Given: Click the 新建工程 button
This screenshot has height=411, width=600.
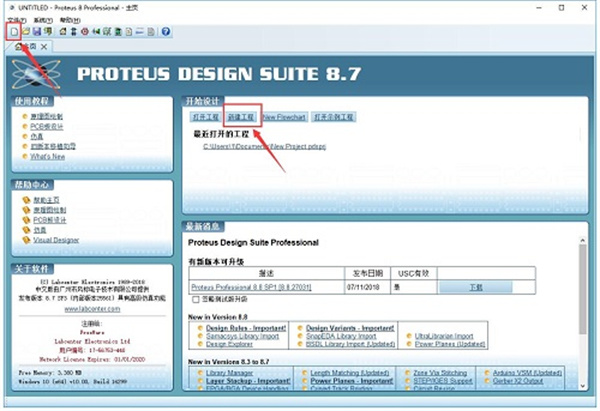Looking at the screenshot, I should click(240, 117).
